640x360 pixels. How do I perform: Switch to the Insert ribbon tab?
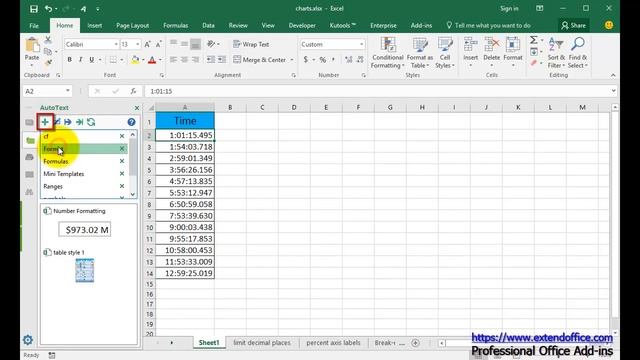coord(94,25)
